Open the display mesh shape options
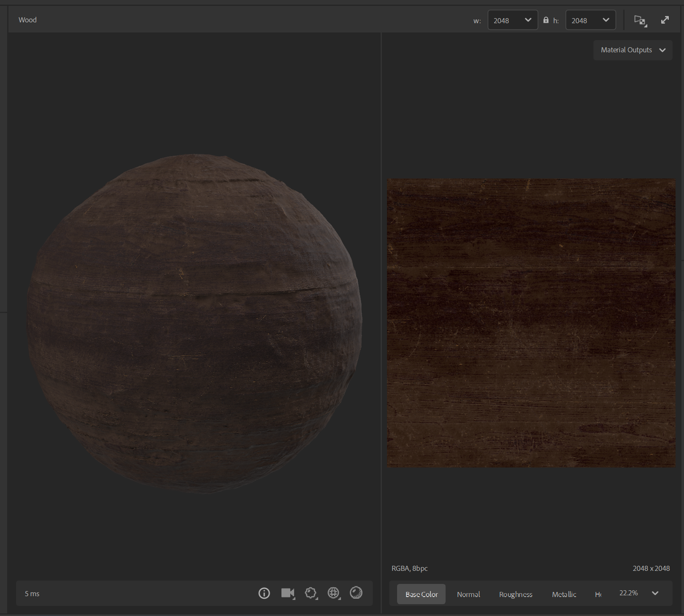The image size is (684, 616). 311,593
